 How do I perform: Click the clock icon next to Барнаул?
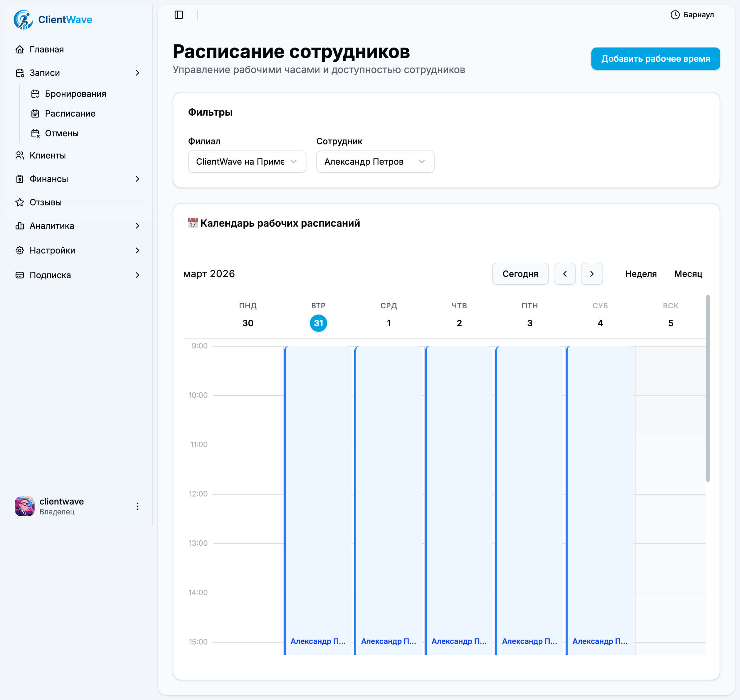(675, 15)
